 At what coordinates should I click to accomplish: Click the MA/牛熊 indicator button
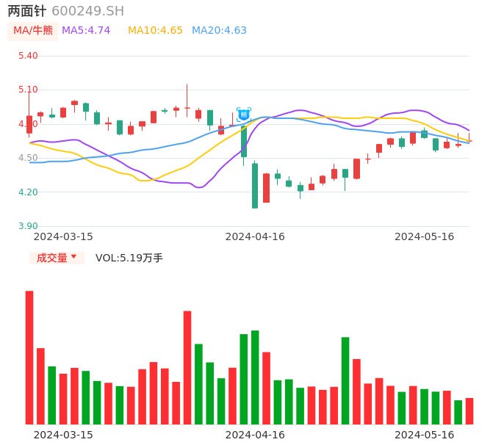click(x=33, y=31)
